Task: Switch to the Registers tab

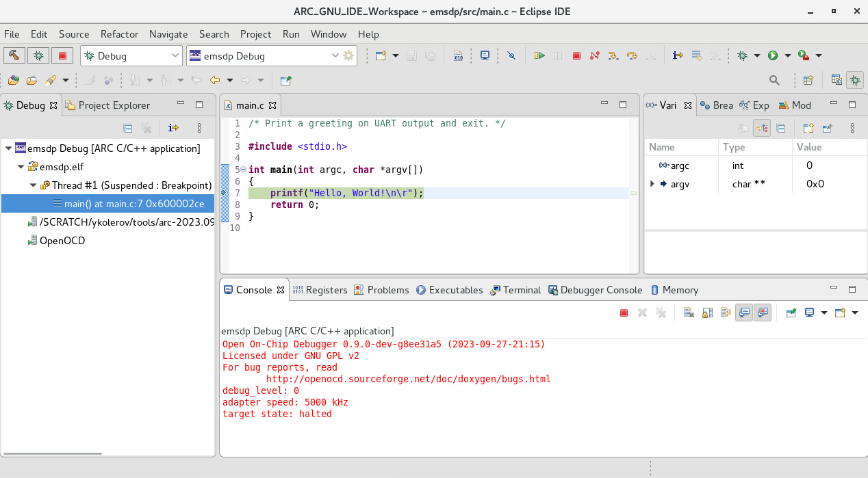Action: point(326,290)
